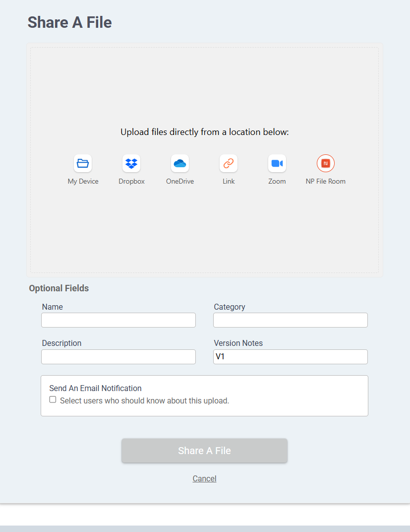Click the orange Link chain icon
Screen dimensions: 410x532
coord(229,163)
